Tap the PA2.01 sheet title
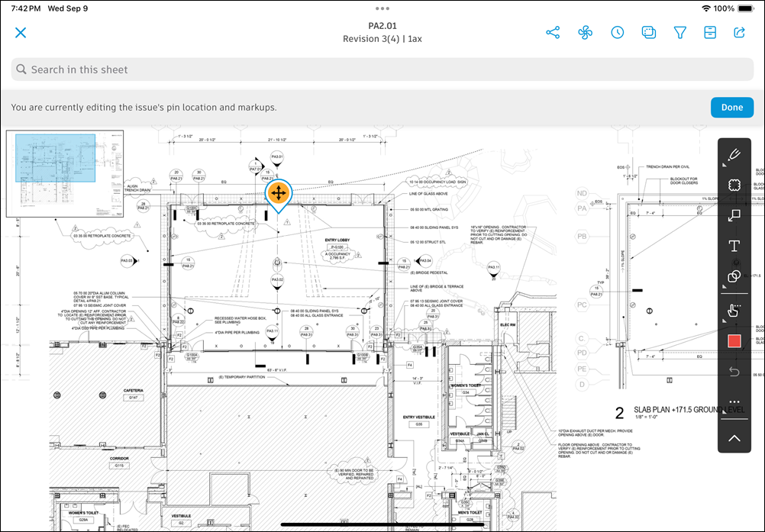This screenshot has width=765, height=532. click(382, 26)
